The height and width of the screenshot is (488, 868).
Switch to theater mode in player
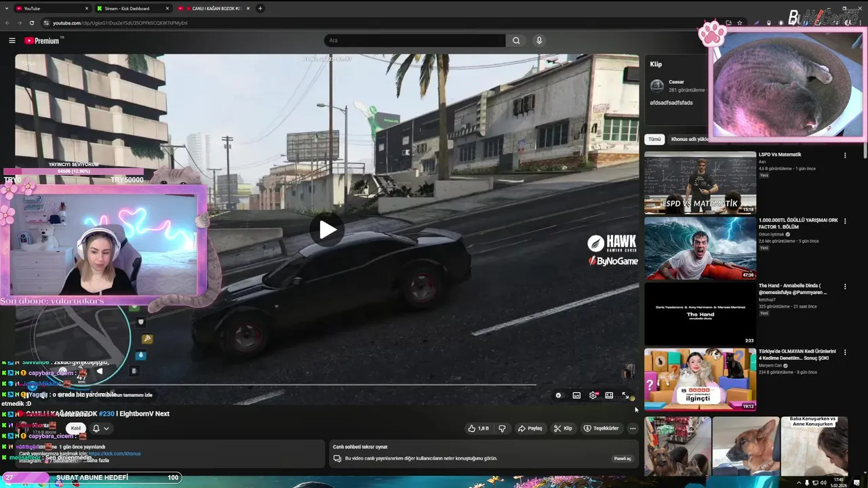click(610, 396)
